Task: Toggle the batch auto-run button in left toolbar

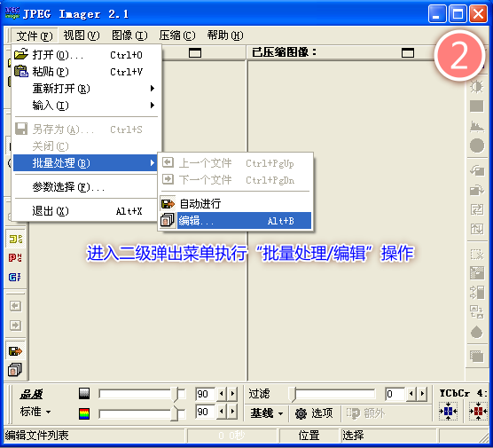Action: tap(15, 350)
